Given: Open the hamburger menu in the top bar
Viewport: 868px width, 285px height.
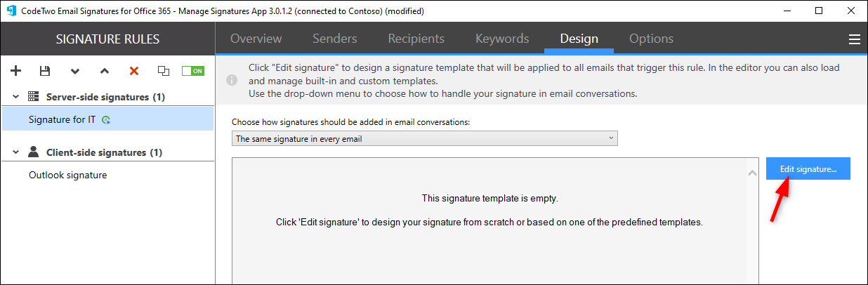Looking at the screenshot, I should click(855, 39).
